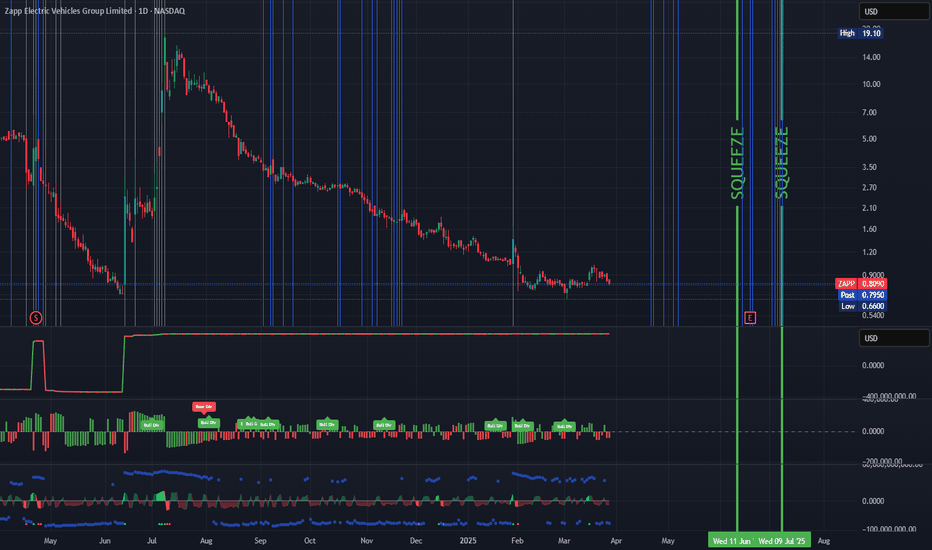
Task: Click the 0.5400 price axis value
Action: 873,315
